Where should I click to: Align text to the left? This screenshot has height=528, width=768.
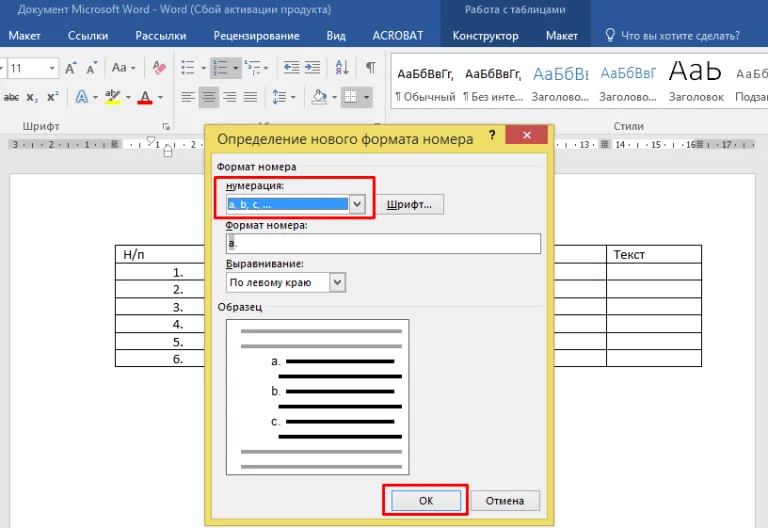188,97
